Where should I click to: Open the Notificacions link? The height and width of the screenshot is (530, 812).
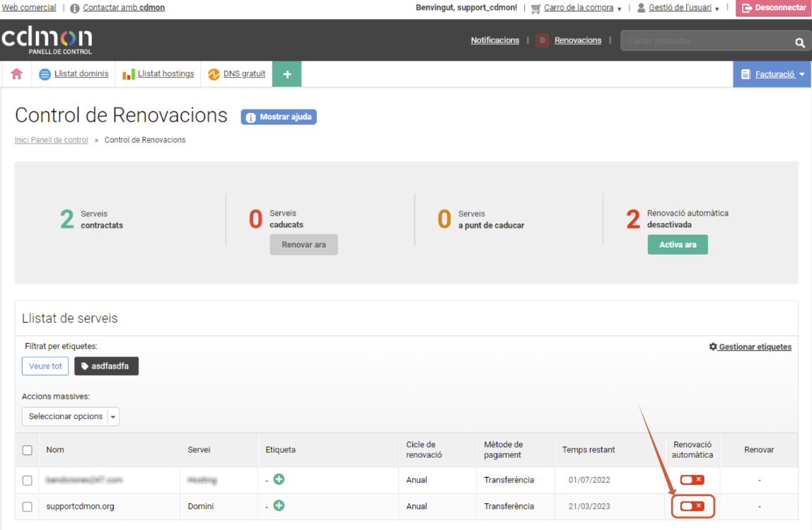494,40
